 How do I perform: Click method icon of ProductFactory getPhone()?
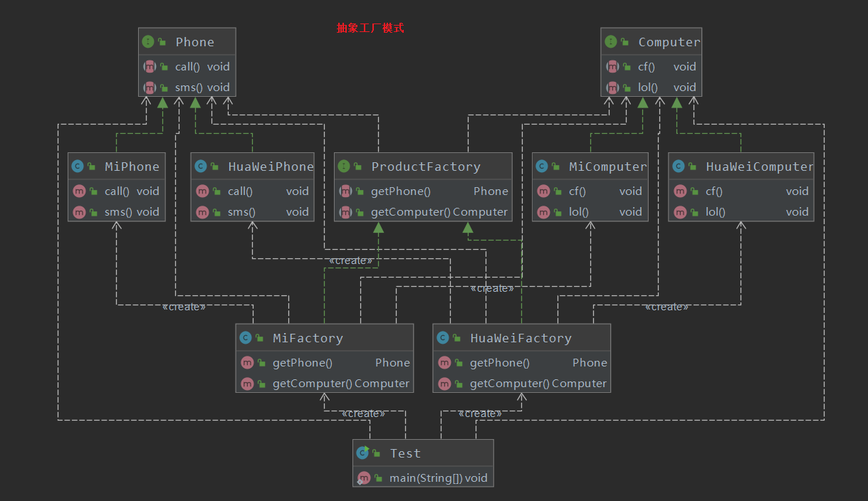(x=345, y=191)
